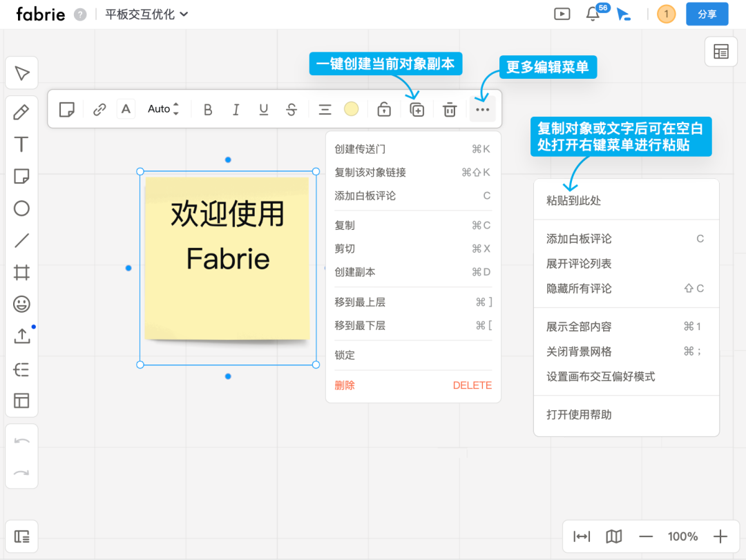Select the mind map tool
This screenshot has width=746, height=560.
click(21, 369)
